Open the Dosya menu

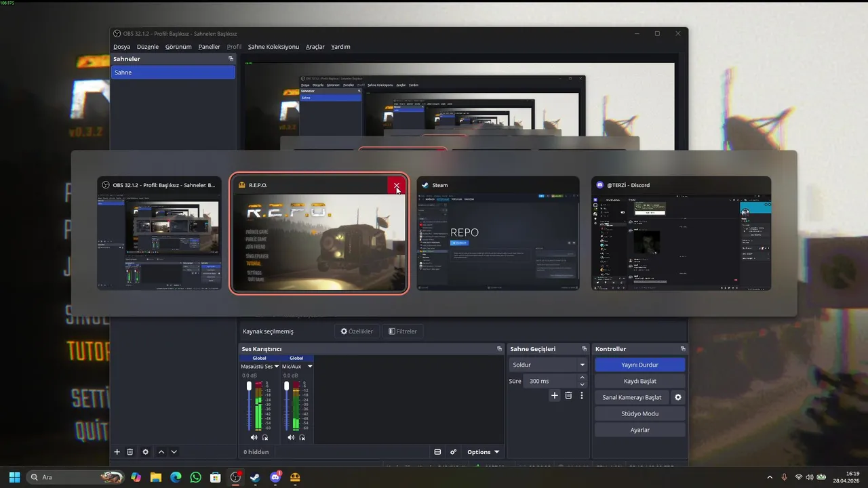click(122, 47)
